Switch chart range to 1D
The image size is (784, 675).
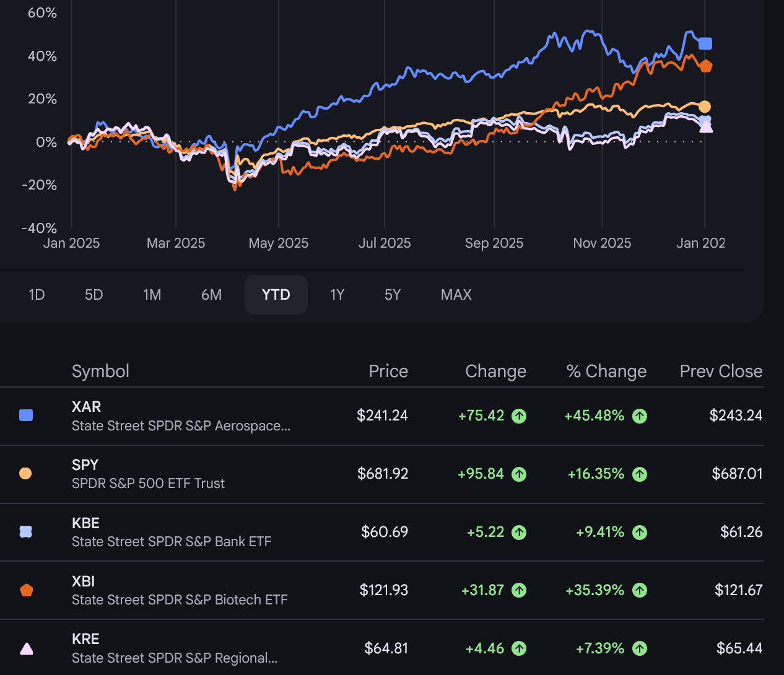[x=37, y=295]
